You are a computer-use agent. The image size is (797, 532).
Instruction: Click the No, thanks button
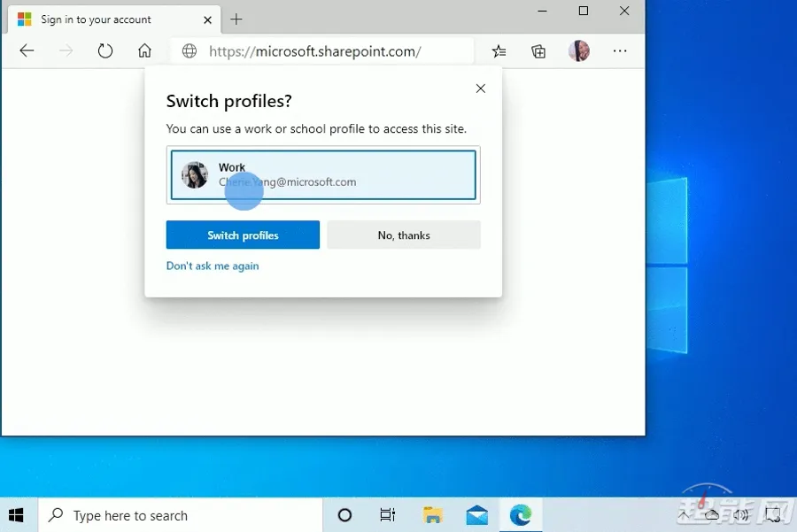pyautogui.click(x=404, y=235)
